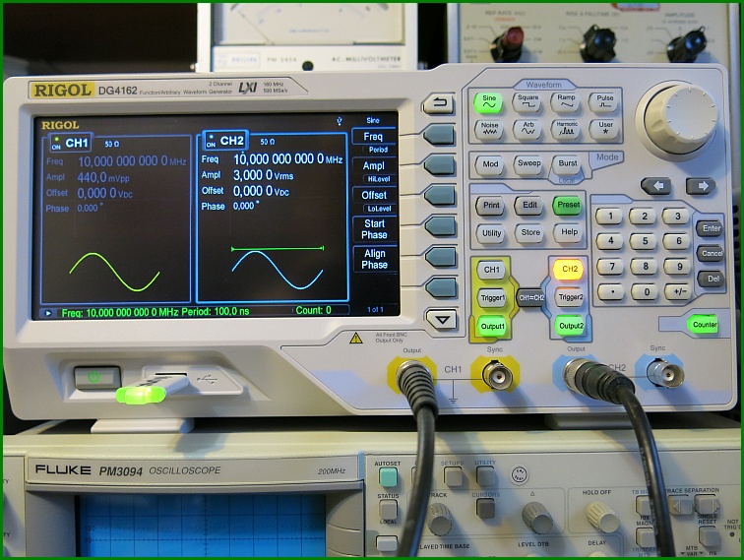Open the Help button
This screenshot has height=560, width=744.
569,232
